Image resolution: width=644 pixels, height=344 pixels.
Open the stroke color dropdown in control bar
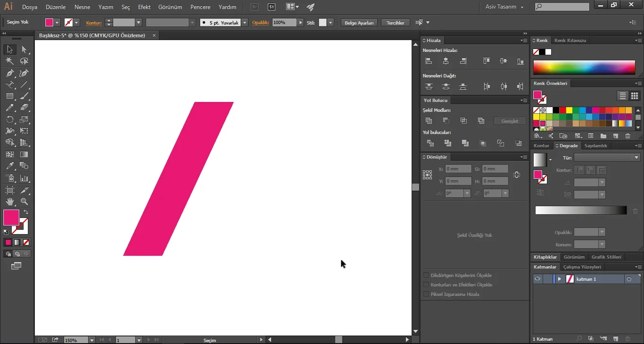click(76, 23)
